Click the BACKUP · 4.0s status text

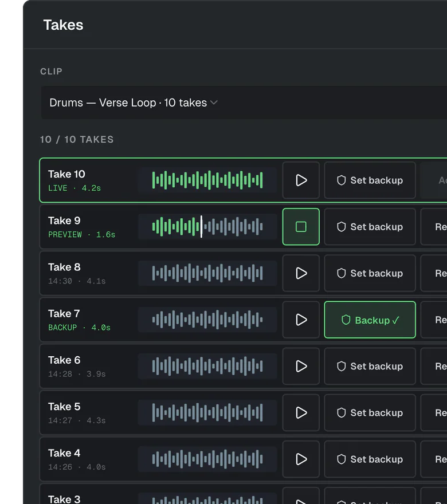coord(79,328)
